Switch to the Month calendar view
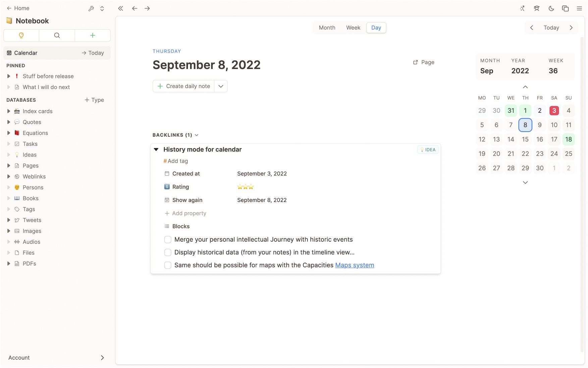 point(327,28)
